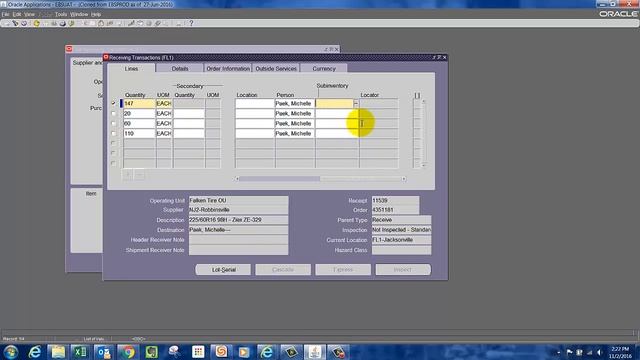Click the Location field in the 147 row
The width and height of the screenshot is (640, 360).
(x=255, y=104)
